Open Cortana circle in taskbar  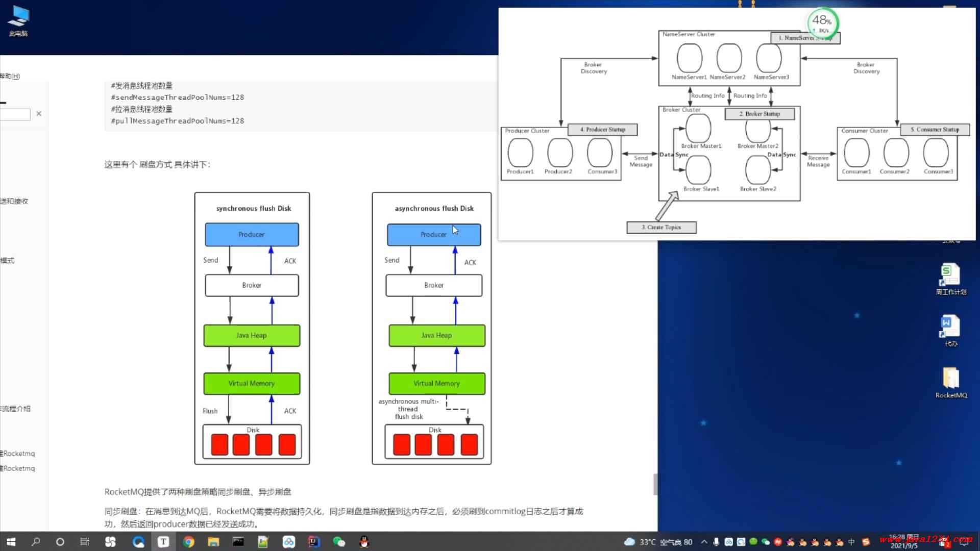tap(60, 542)
